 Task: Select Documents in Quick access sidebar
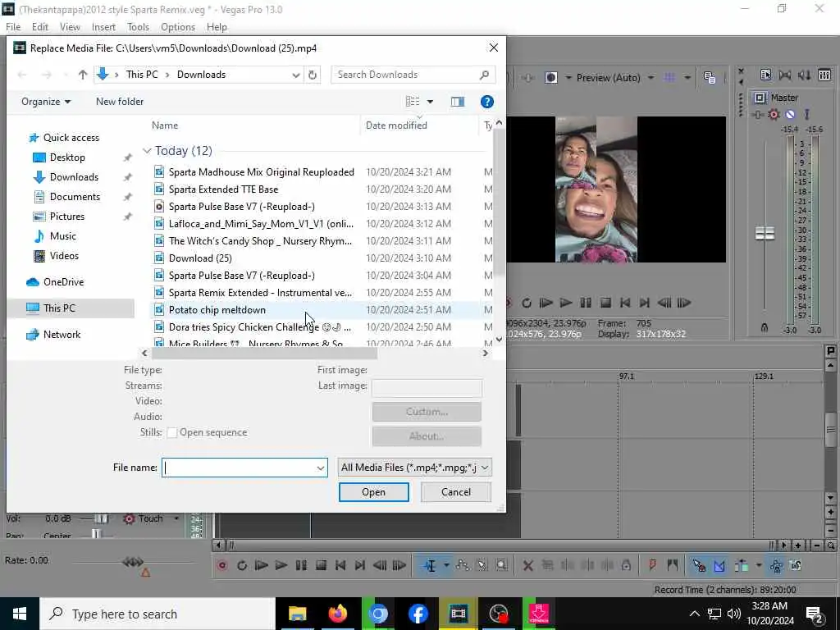pyautogui.click(x=75, y=197)
